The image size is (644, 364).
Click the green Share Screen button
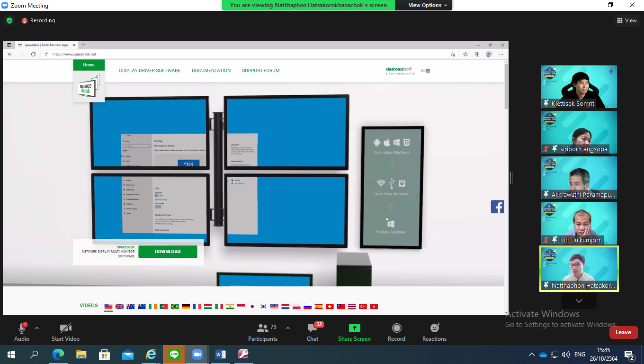354,332
